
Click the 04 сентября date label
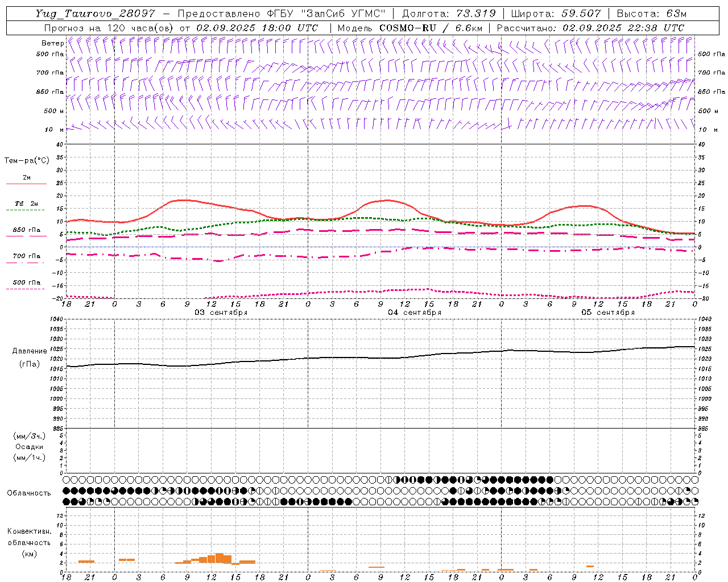pyautogui.click(x=415, y=313)
